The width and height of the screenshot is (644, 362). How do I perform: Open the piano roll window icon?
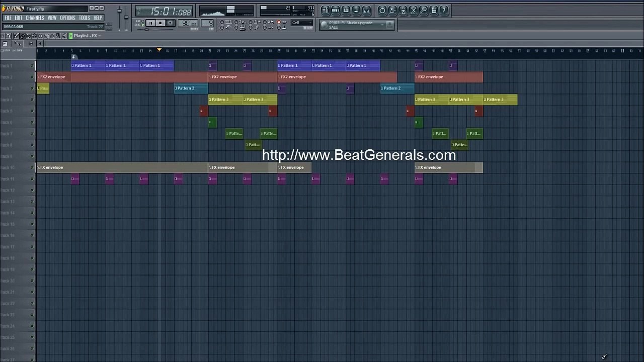[x=346, y=11]
